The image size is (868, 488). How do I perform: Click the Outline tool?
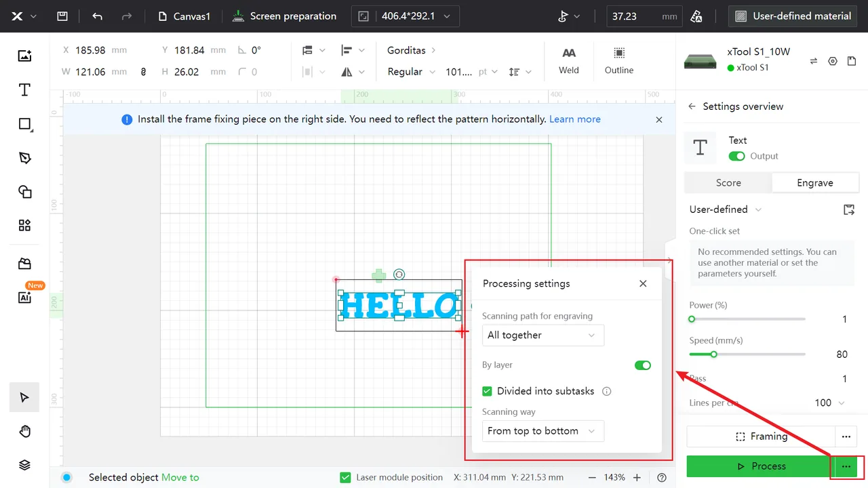619,61
